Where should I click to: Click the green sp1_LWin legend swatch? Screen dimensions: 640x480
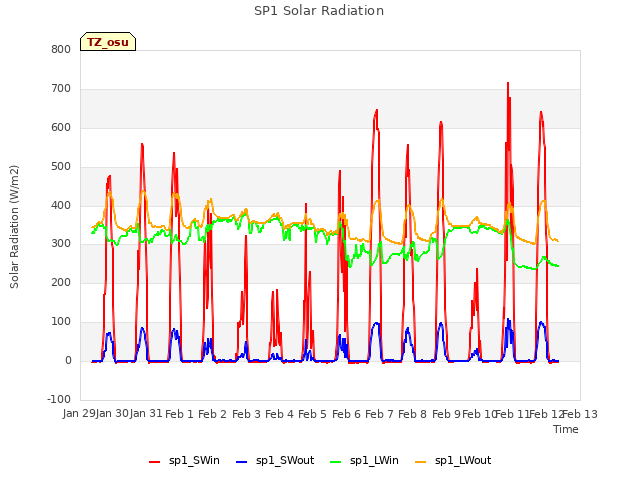click(335, 462)
